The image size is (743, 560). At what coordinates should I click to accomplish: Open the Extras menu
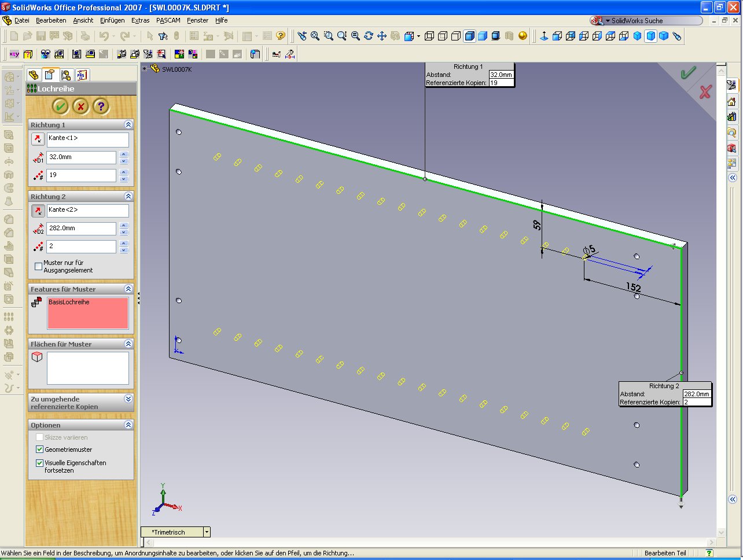(x=140, y=20)
